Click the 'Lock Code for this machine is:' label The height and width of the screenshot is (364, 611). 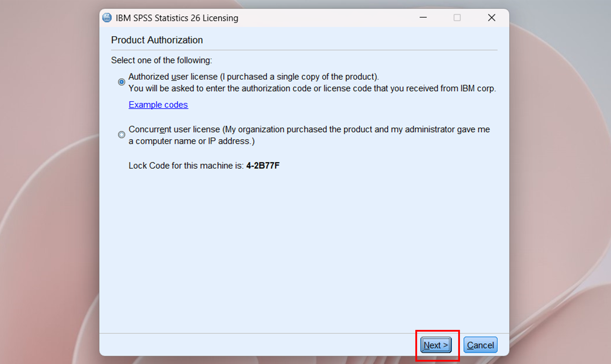tap(186, 166)
